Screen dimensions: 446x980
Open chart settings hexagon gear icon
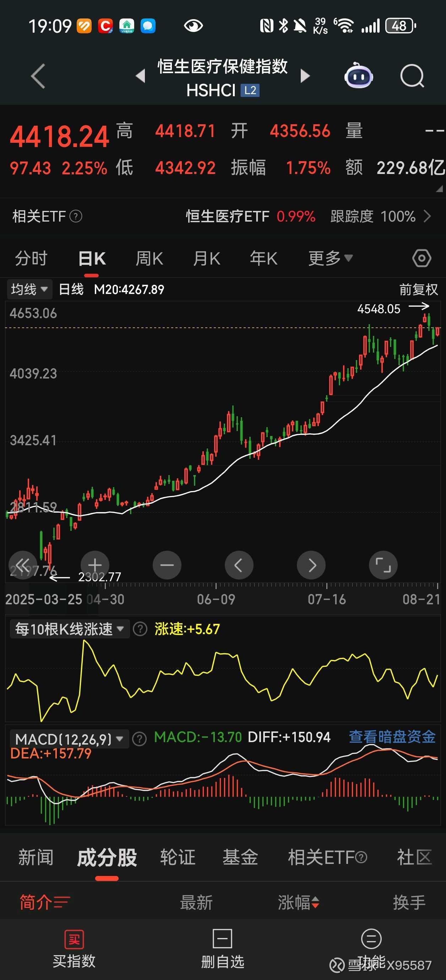coord(421,259)
